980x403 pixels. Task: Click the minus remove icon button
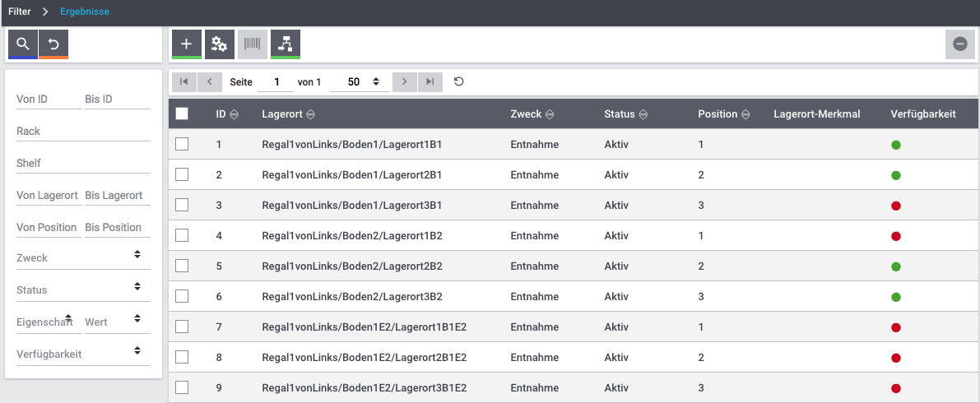(960, 44)
